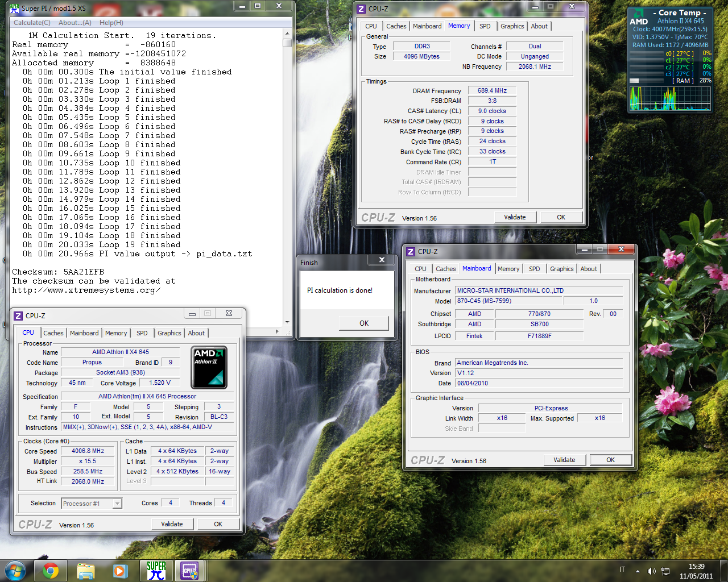Click Core Voltage 1.520 V value
Viewport: 728px width, 582px height.
click(x=160, y=383)
